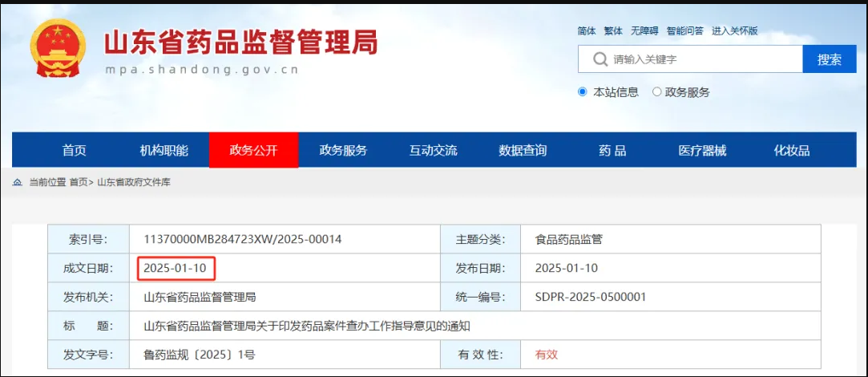Click 首页 in the breadcrumb
This screenshot has height=377, width=868.
coord(78,182)
